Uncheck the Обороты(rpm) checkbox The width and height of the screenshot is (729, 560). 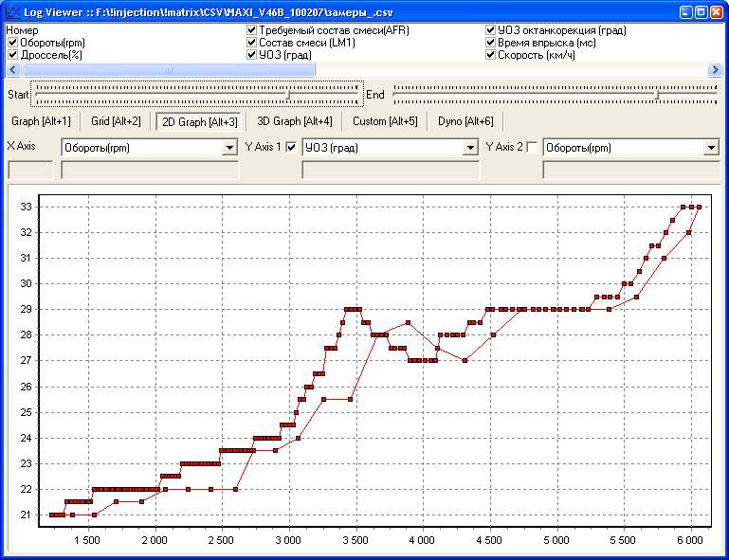(12, 43)
